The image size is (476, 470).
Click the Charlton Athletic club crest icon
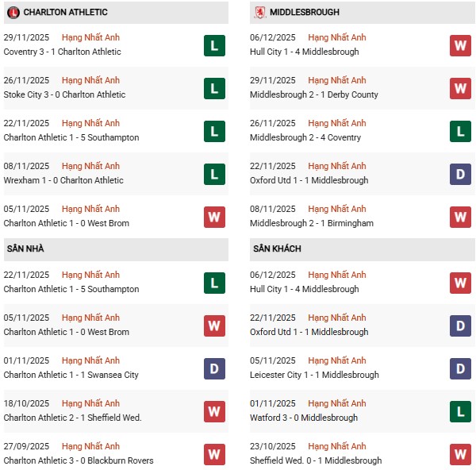(13, 13)
